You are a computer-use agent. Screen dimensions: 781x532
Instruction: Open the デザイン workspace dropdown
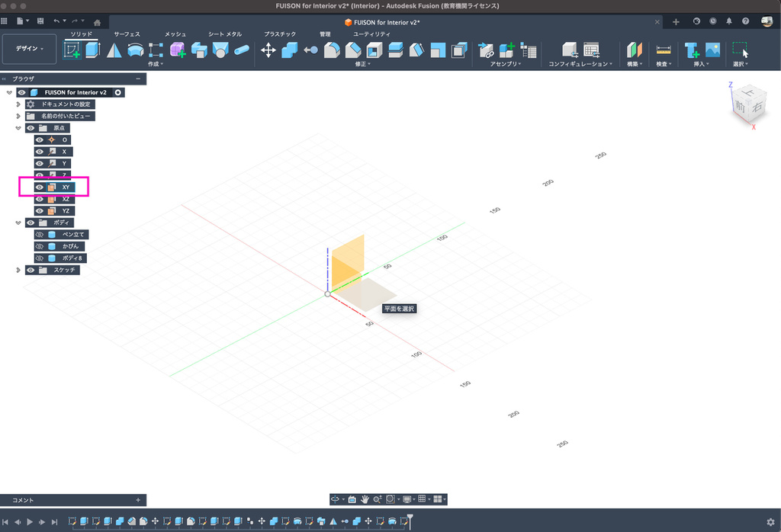(x=30, y=49)
